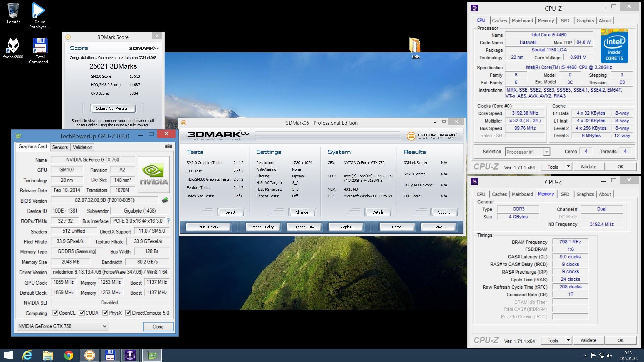This screenshot has width=644, height=362.
Task: Open SPD tab in lower CPU-Z window
Action: 565,194
